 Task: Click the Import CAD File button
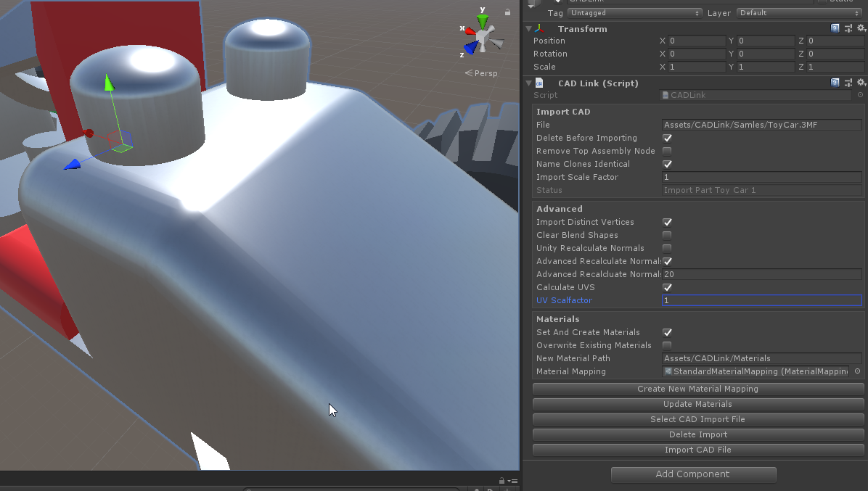[x=697, y=450]
